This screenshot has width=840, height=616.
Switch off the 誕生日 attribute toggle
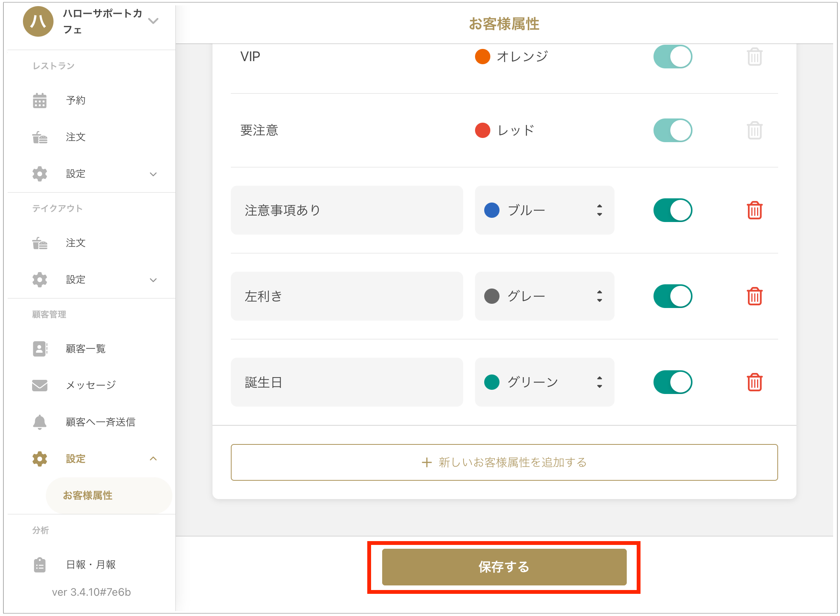tap(673, 382)
